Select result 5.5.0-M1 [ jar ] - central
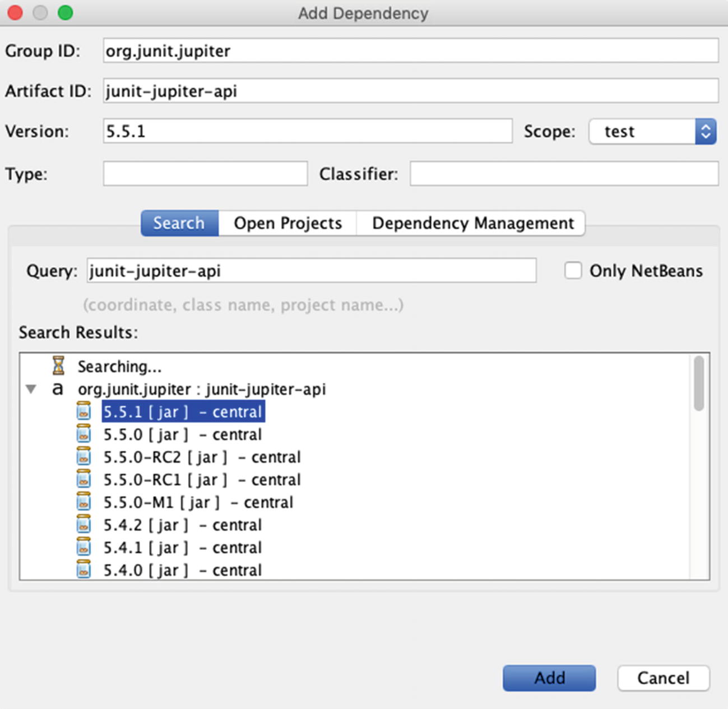Screen dimensions: 728x709 (x=198, y=502)
